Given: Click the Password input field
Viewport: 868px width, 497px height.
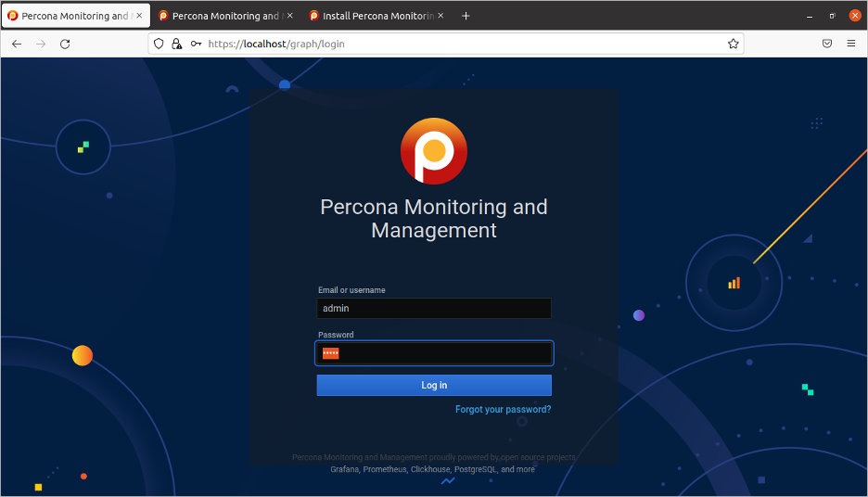Looking at the screenshot, I should coord(434,353).
